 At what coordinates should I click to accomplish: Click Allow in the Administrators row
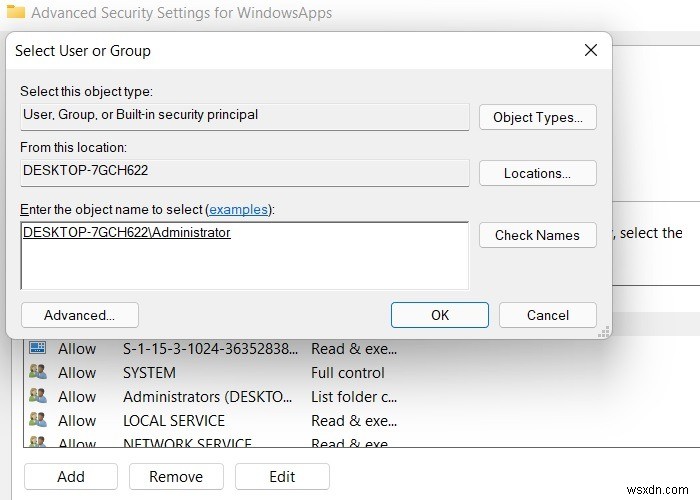tap(77, 396)
